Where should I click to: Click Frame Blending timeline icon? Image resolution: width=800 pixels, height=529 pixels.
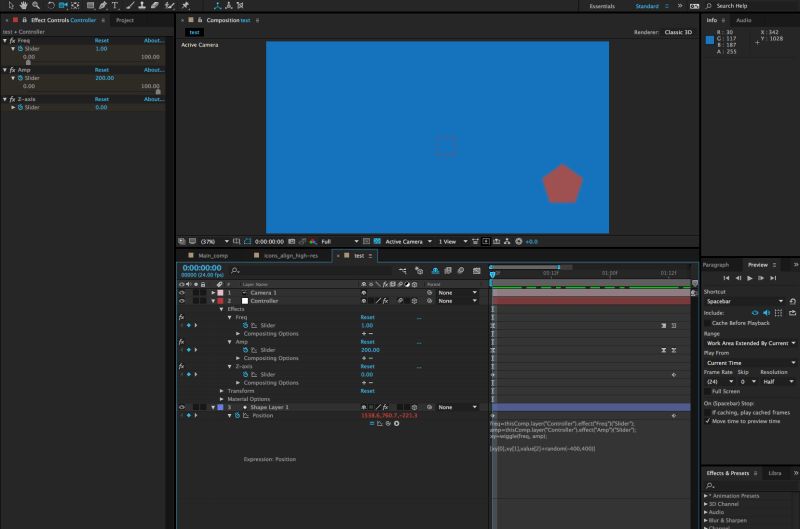(x=448, y=270)
